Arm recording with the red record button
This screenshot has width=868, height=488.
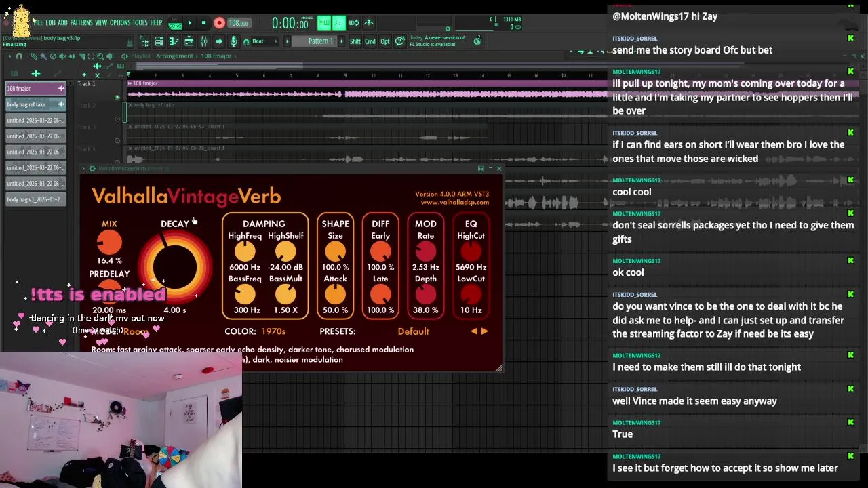click(x=219, y=23)
